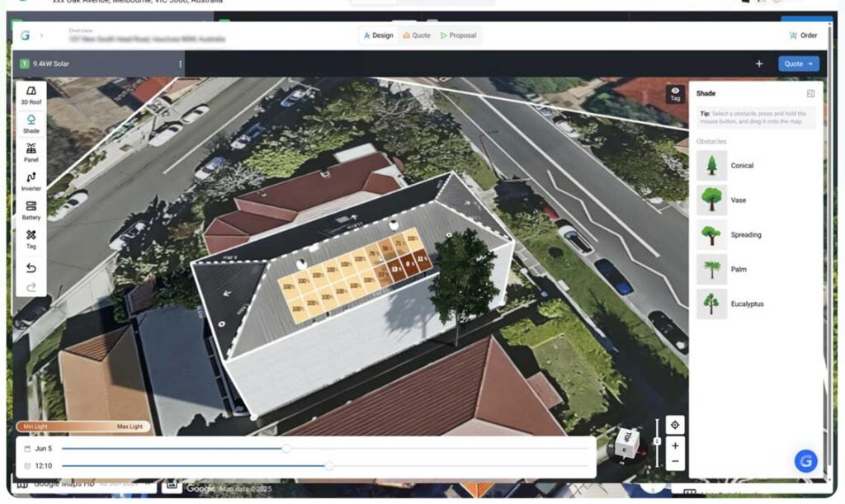Collapse the Shade side panel
This screenshot has width=845, height=504.
point(810,94)
